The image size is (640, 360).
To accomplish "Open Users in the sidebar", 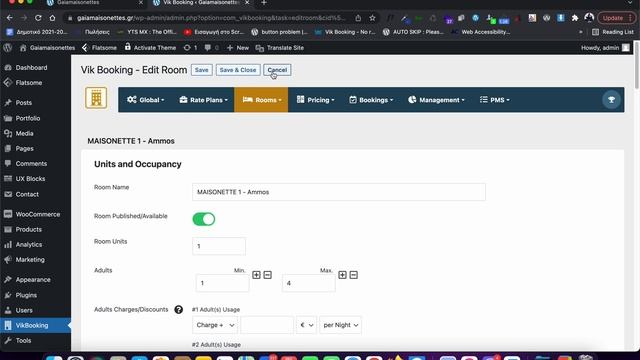I will 24,310.
